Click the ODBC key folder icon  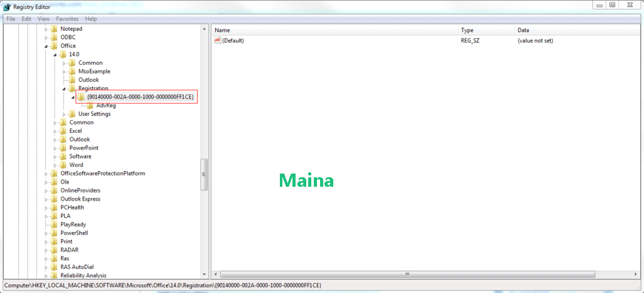(x=54, y=37)
